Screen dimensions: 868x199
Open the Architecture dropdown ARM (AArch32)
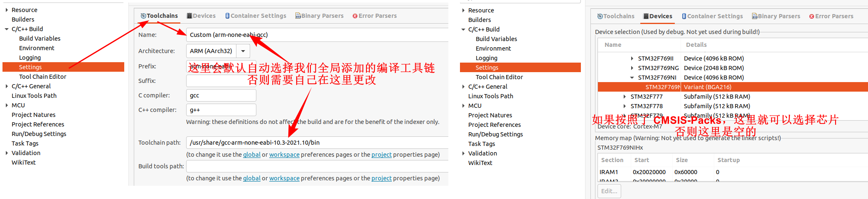(x=218, y=51)
